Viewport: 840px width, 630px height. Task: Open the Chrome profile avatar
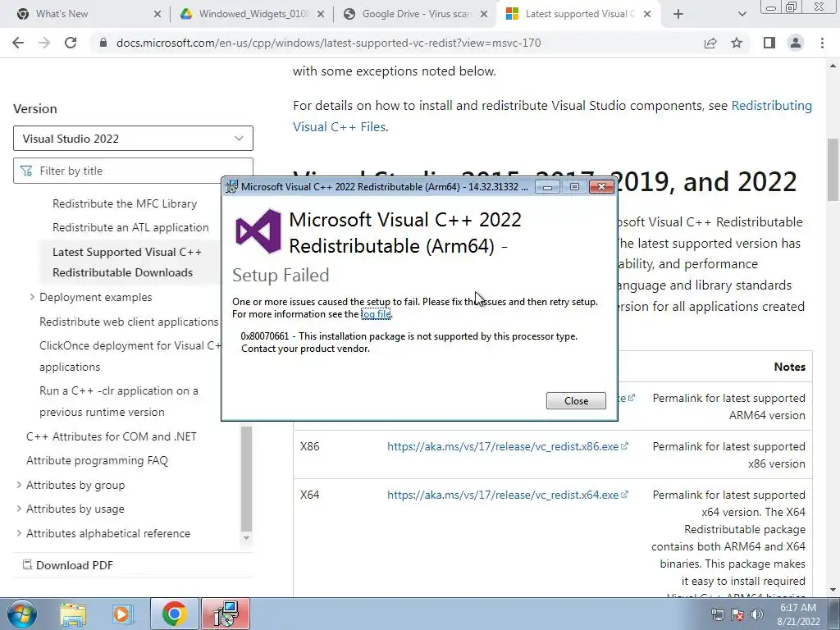tap(796, 43)
